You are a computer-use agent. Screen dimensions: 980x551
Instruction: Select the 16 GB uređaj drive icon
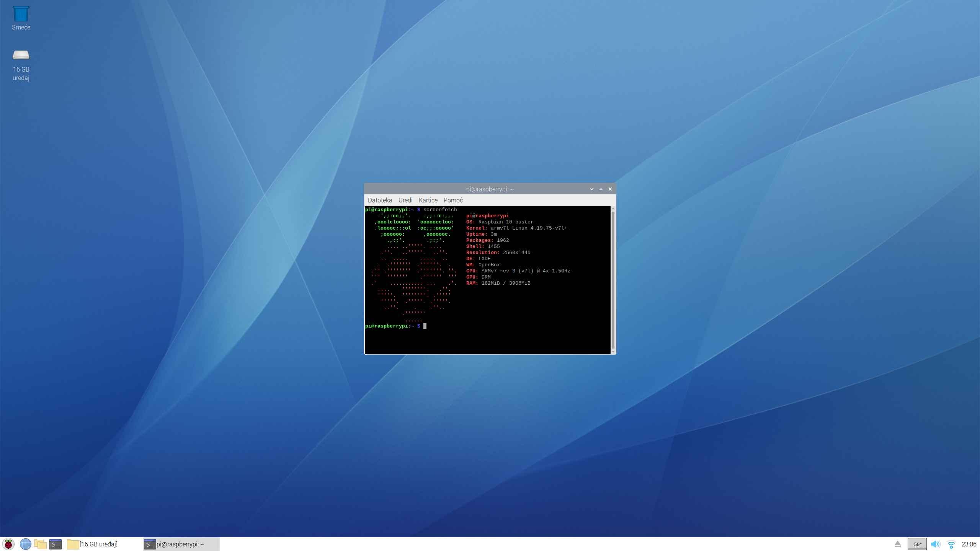[21, 55]
